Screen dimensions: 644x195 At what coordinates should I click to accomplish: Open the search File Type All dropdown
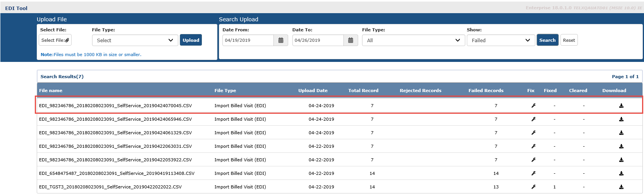coord(413,40)
